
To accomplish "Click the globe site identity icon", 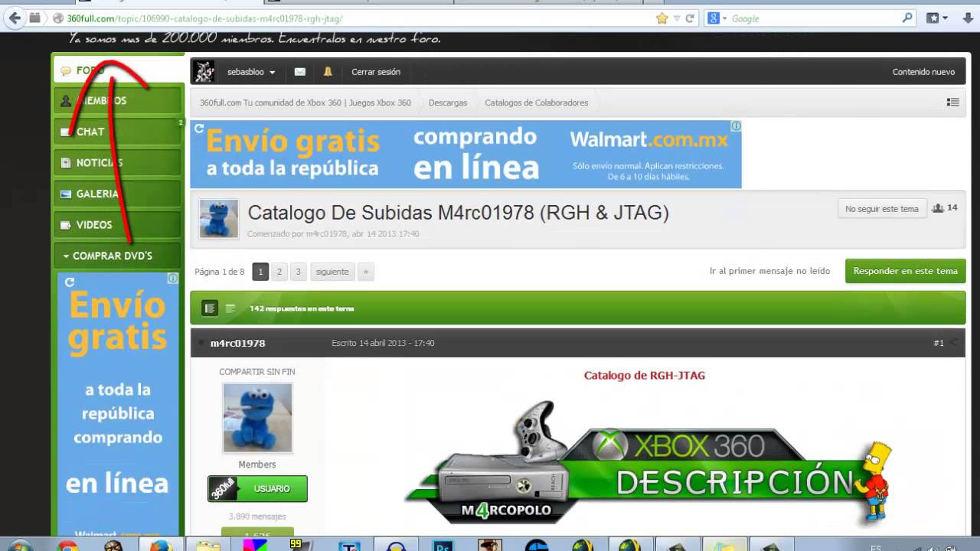I will (x=58, y=18).
